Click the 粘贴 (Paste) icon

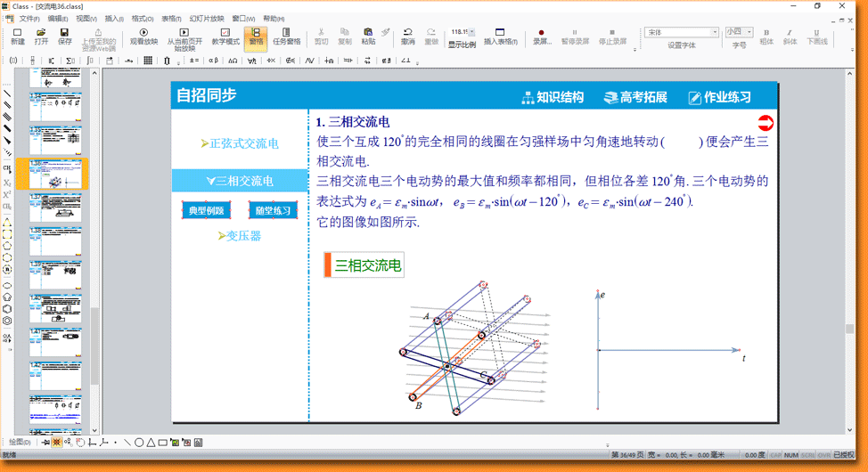[368, 37]
